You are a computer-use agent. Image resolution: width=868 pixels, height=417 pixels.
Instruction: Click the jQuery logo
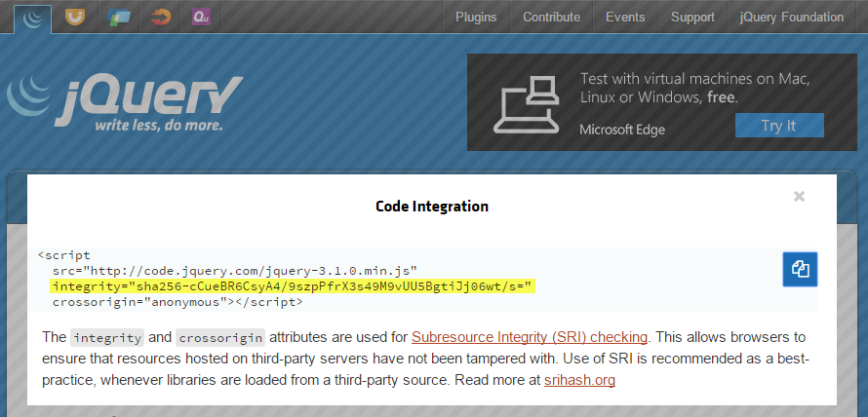point(125,103)
